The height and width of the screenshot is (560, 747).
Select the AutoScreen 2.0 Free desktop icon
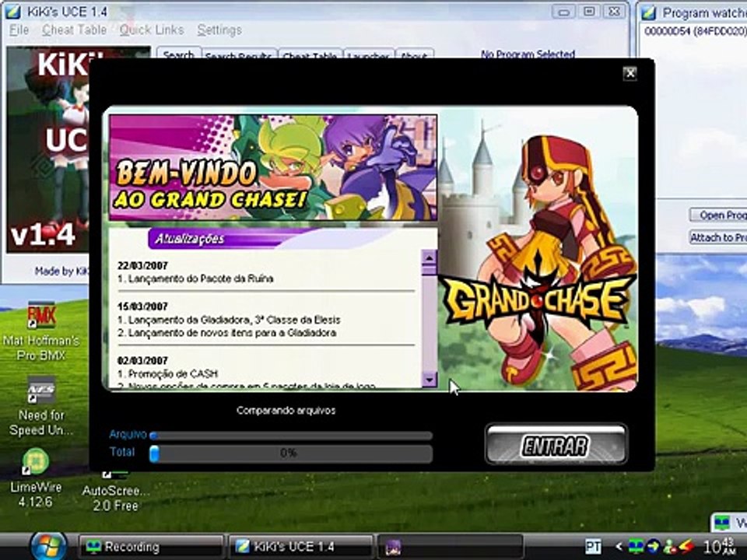click(115, 491)
